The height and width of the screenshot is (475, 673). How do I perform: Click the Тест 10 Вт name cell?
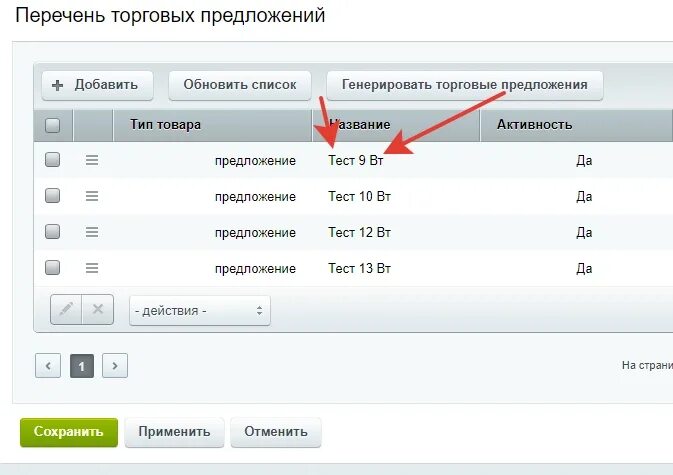click(360, 197)
